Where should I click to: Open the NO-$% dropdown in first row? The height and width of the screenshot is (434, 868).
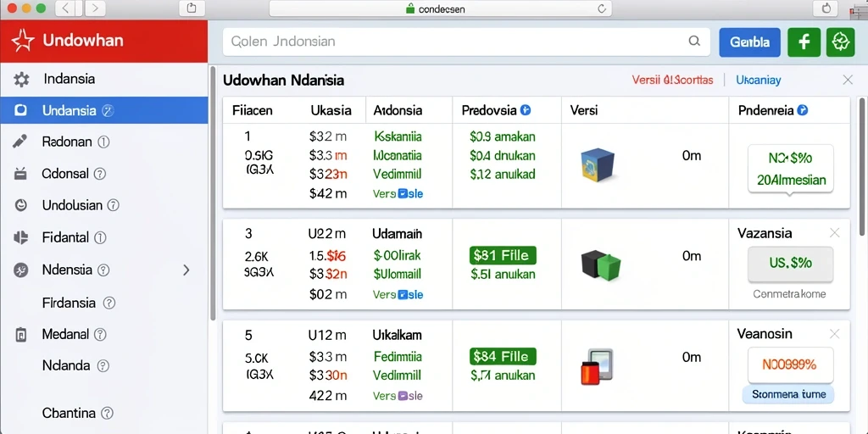[x=791, y=169]
